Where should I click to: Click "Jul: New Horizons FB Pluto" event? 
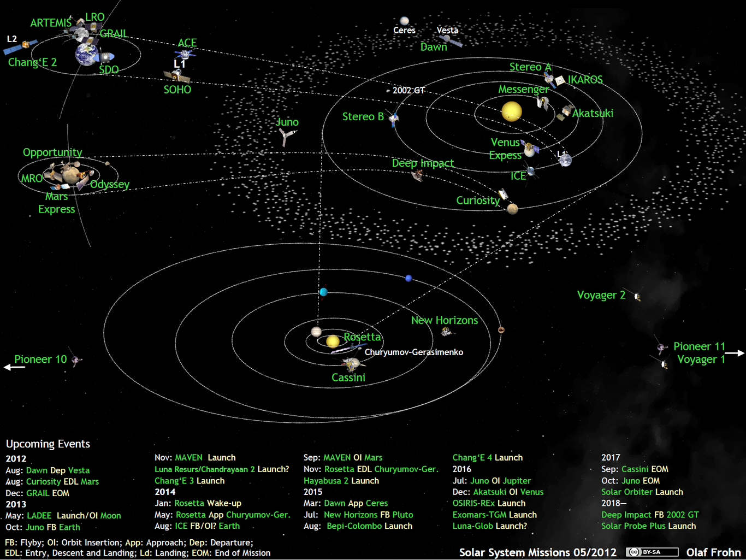click(x=358, y=515)
